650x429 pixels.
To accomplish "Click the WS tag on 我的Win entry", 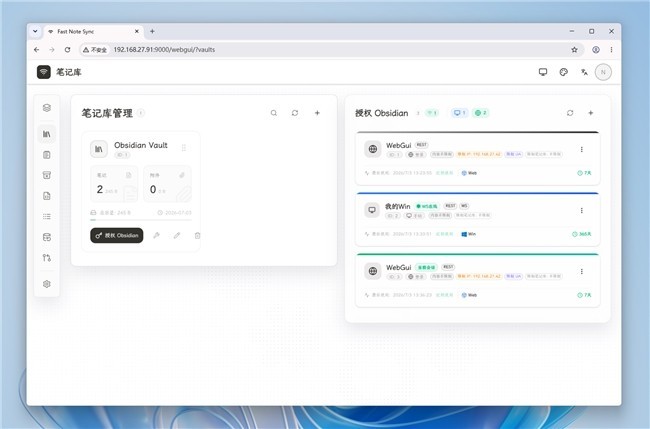I will click(464, 206).
